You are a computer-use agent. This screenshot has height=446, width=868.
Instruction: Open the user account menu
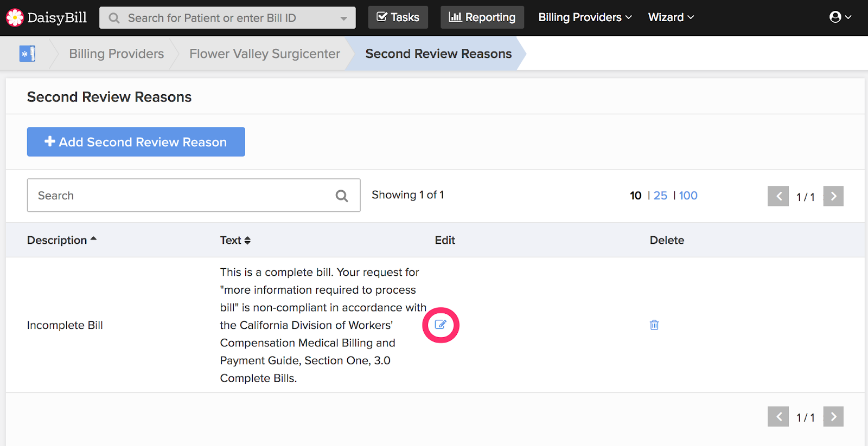click(840, 17)
